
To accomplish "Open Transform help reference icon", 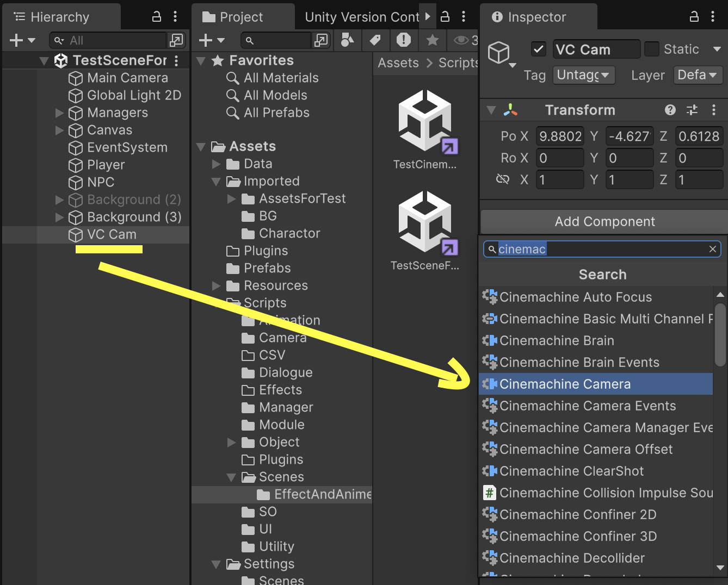I will click(x=670, y=110).
